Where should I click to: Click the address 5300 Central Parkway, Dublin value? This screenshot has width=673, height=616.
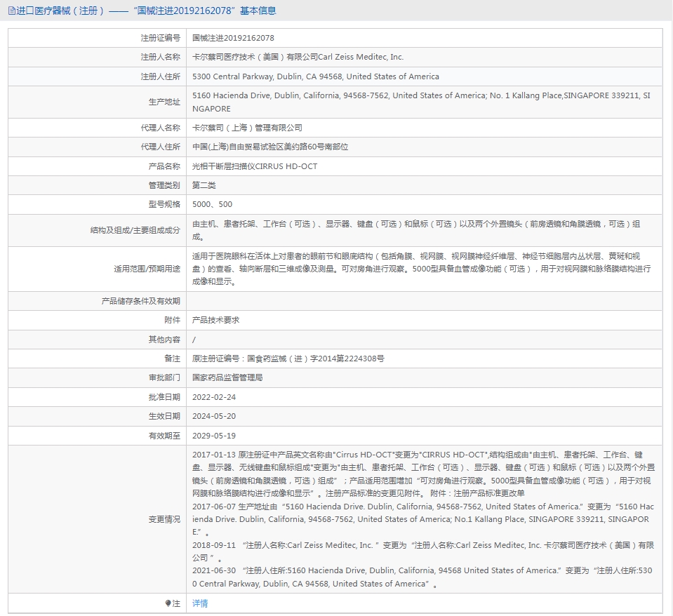(316, 76)
